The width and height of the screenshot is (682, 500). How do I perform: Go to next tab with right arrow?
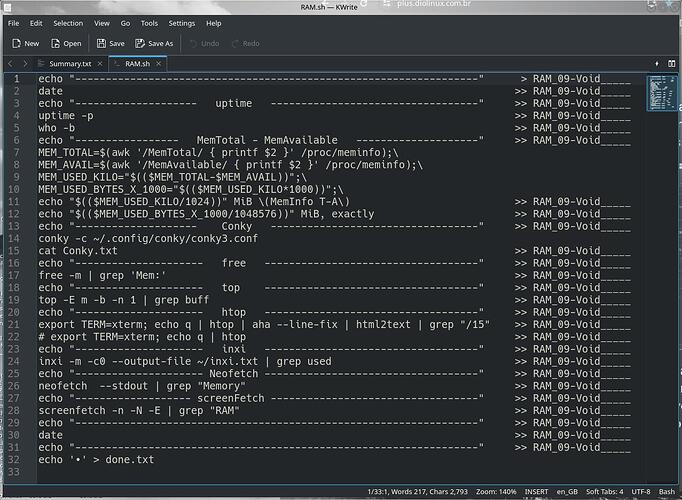25,63
